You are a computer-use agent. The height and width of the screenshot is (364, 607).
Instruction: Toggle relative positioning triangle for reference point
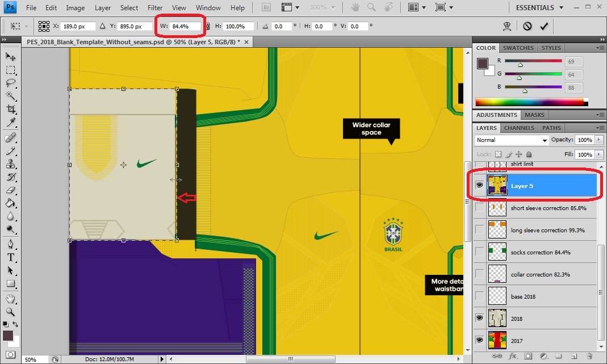click(x=102, y=26)
